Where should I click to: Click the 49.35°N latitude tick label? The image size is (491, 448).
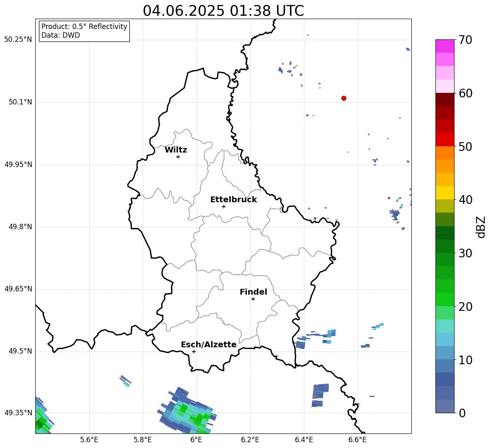pos(18,413)
